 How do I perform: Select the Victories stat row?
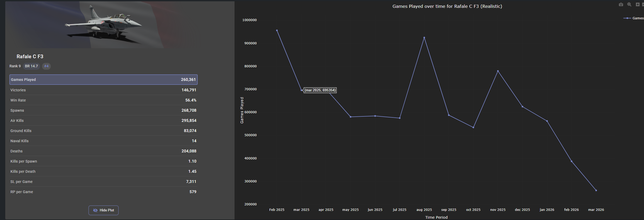[x=103, y=90]
